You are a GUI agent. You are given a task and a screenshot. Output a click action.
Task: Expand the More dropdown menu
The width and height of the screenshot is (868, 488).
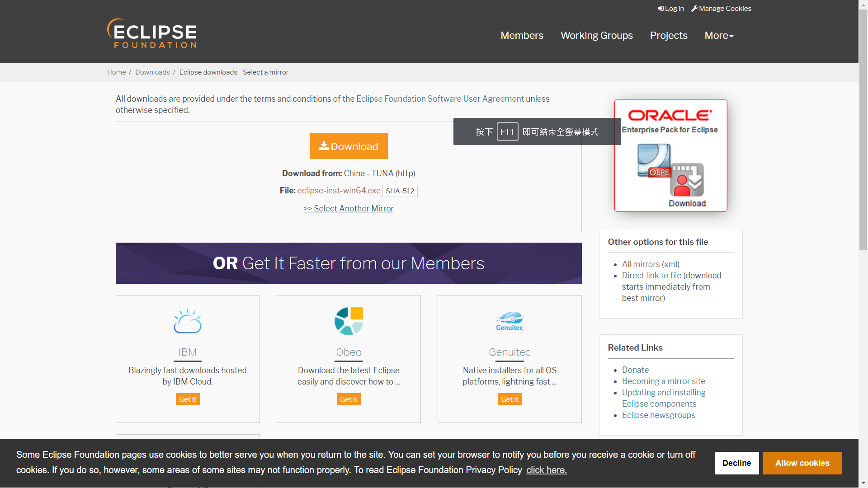point(719,36)
